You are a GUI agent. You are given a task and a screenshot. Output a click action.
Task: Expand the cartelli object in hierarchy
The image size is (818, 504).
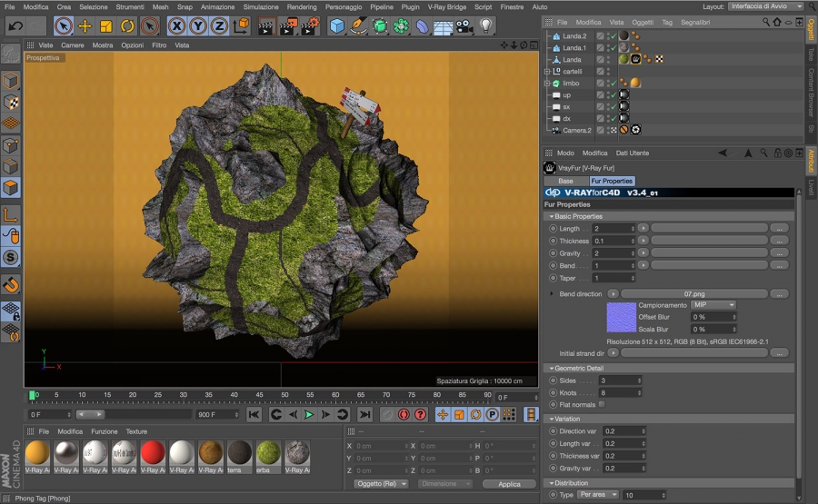click(547, 71)
